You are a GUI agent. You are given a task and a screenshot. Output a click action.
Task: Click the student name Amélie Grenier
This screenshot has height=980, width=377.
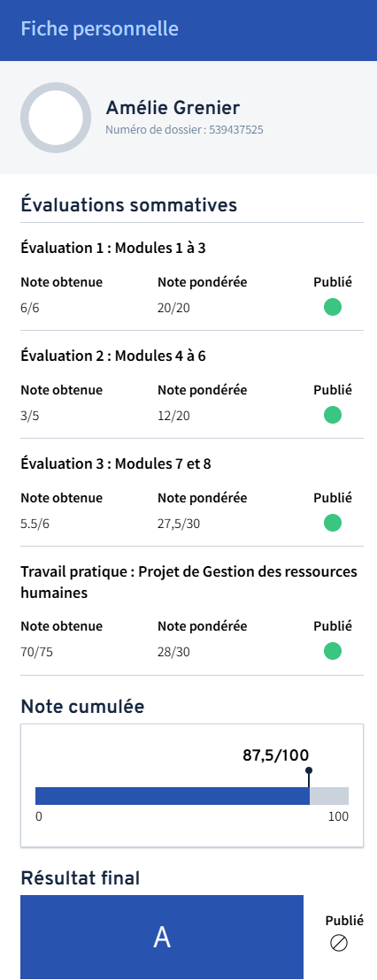pyautogui.click(x=173, y=108)
